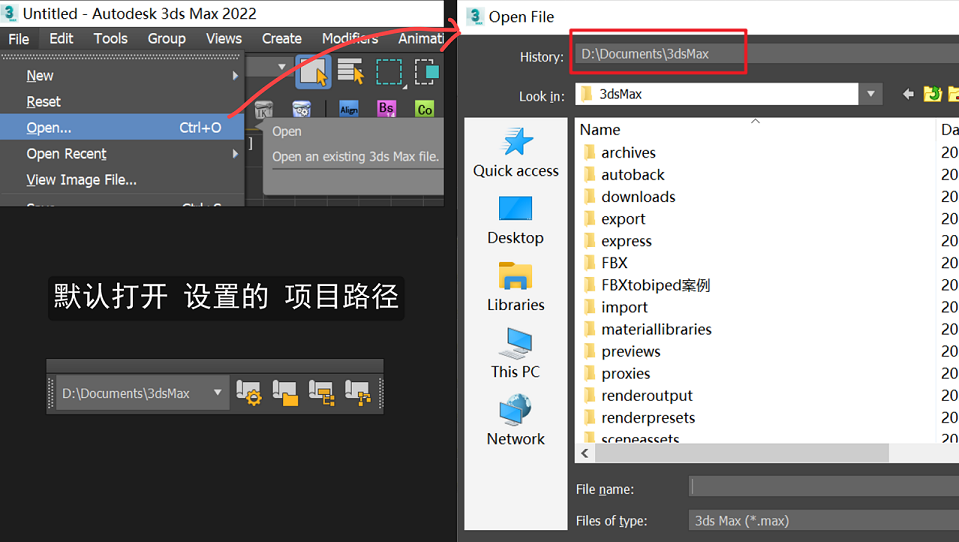
Task: Open Libraries in places bar
Action: tap(516, 288)
